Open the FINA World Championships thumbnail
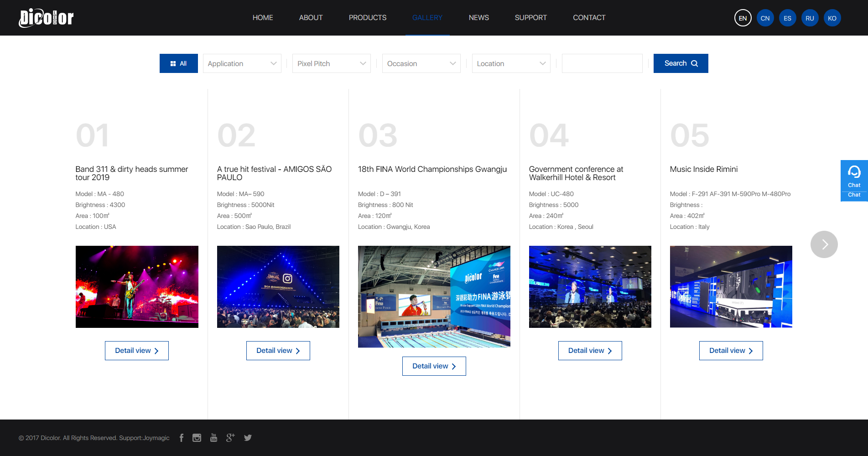 (x=434, y=297)
